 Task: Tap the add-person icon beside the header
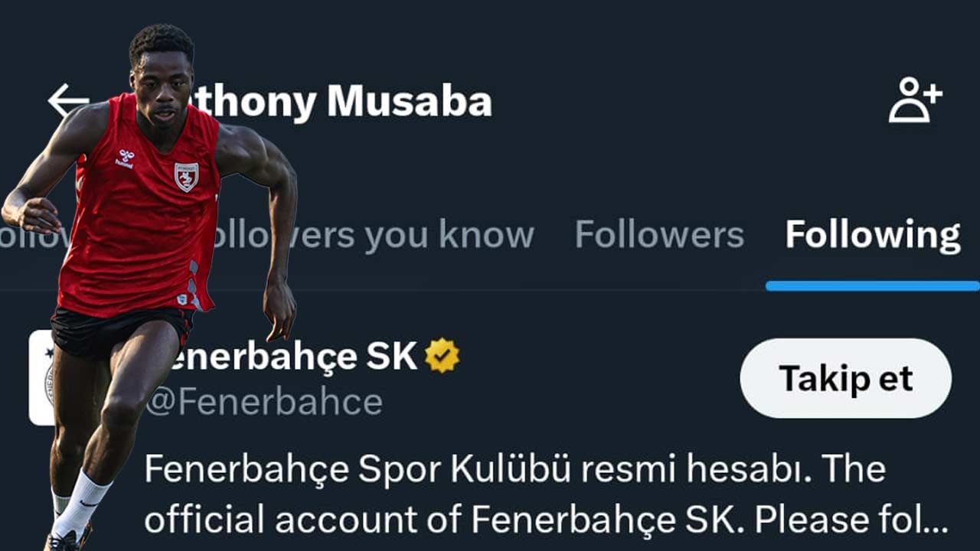pos(915,99)
